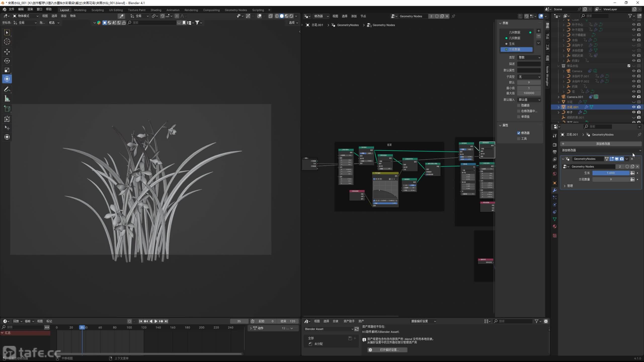Select the Annotate pencil tool
Image resolution: width=644 pixels, height=362 pixels.
7,89
